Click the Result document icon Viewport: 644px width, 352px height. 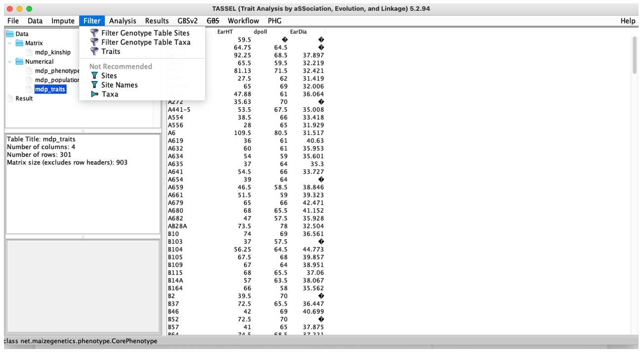pos(10,98)
